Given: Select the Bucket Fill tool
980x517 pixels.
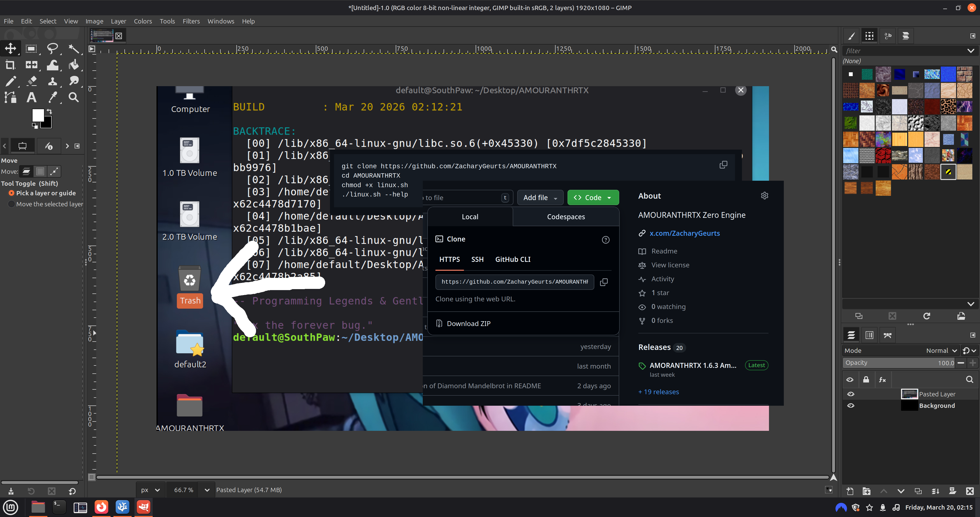Looking at the screenshot, I should click(x=74, y=65).
